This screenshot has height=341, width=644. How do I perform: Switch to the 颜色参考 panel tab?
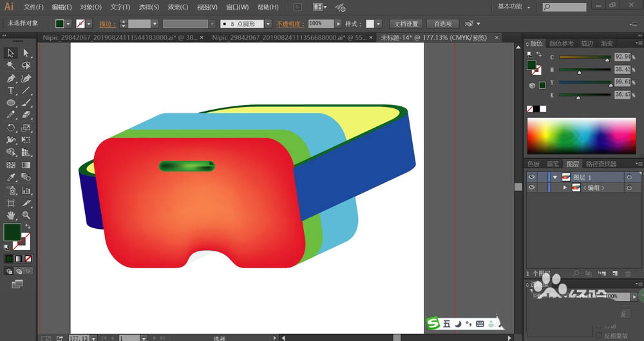562,43
